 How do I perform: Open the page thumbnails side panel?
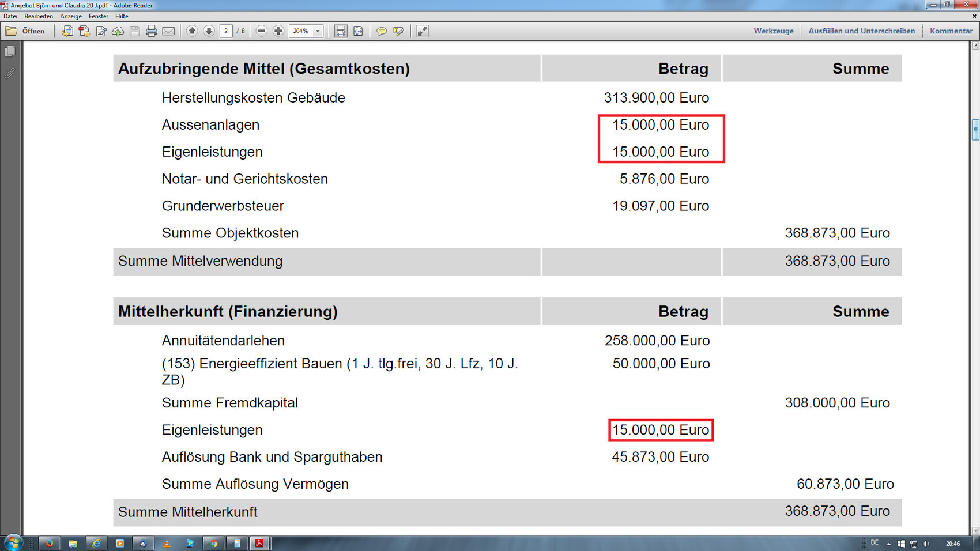pyautogui.click(x=10, y=52)
